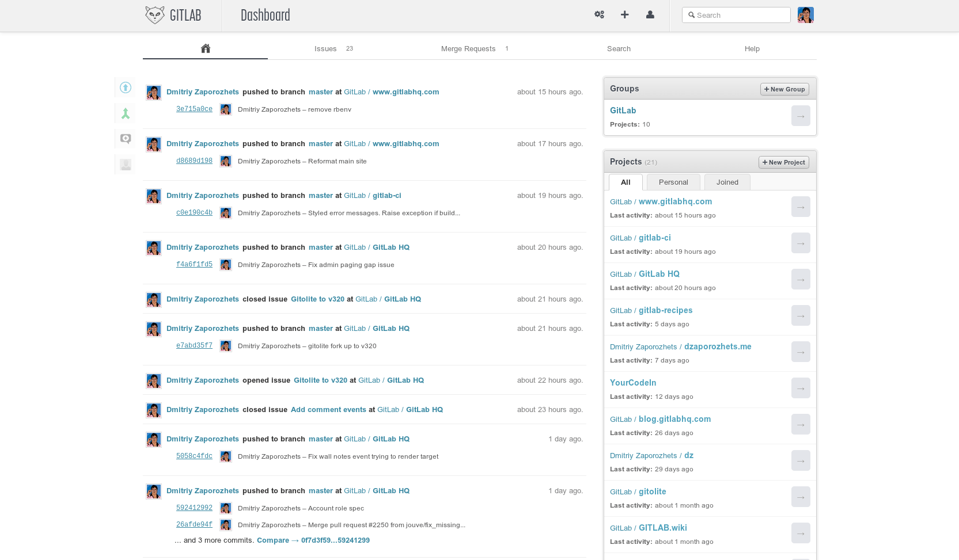Click your avatar in the top bar

pyautogui.click(x=806, y=14)
